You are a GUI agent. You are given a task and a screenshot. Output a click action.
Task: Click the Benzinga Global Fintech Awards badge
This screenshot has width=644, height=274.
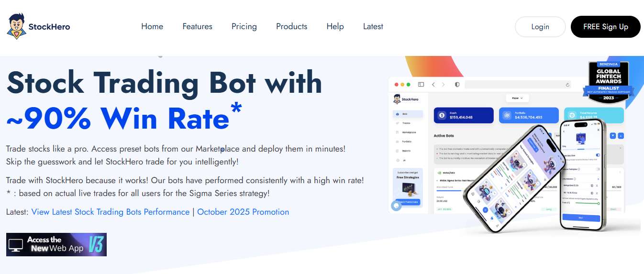coord(608,83)
